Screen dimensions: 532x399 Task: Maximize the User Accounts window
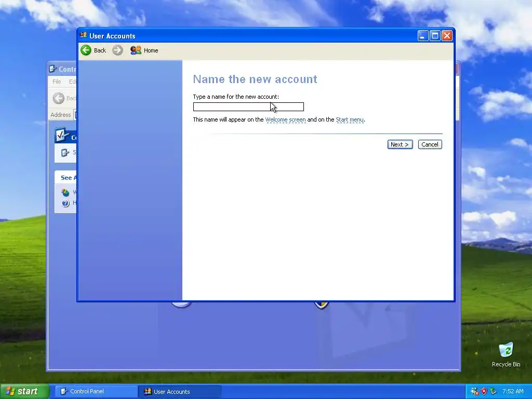click(x=435, y=36)
